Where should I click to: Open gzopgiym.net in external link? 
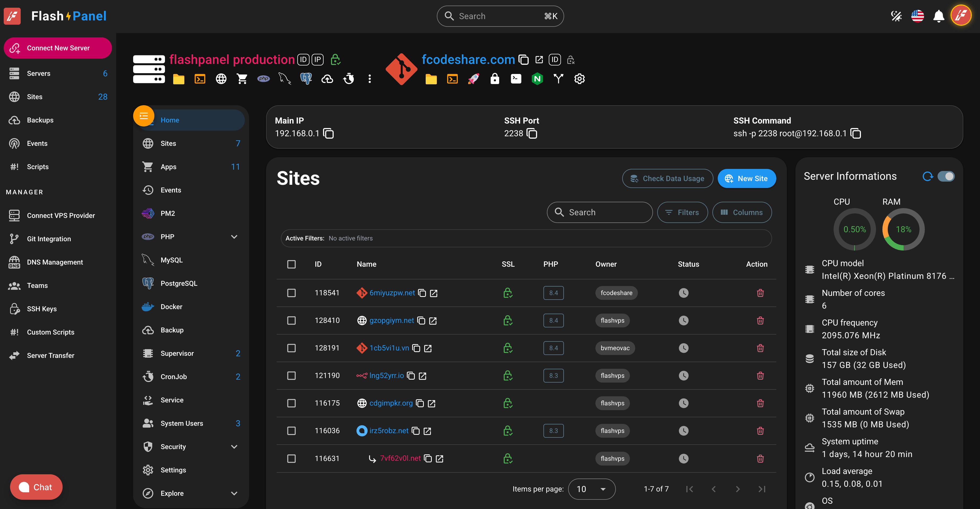(x=433, y=321)
